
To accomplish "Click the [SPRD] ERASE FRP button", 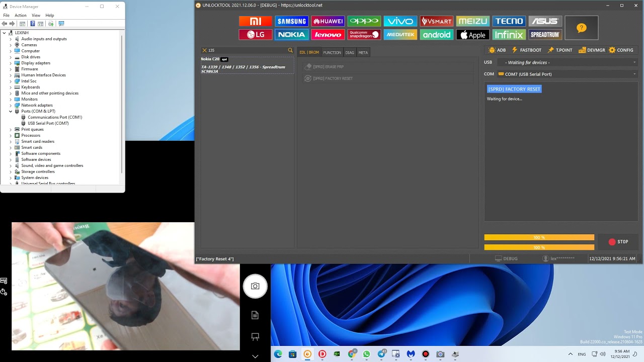I will pyautogui.click(x=387, y=66).
